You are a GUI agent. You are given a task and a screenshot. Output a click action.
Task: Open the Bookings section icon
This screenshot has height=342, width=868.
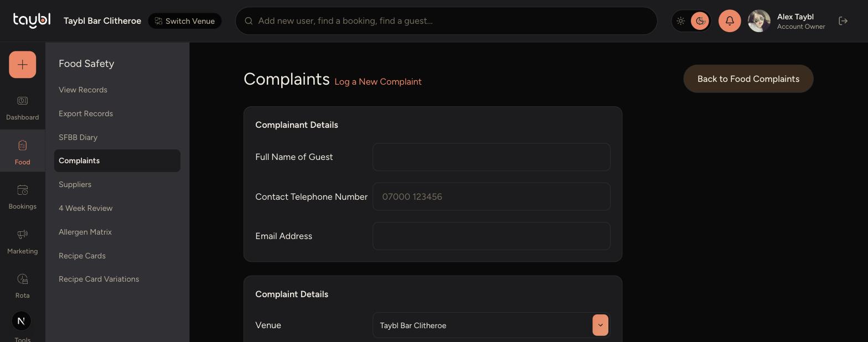click(22, 190)
